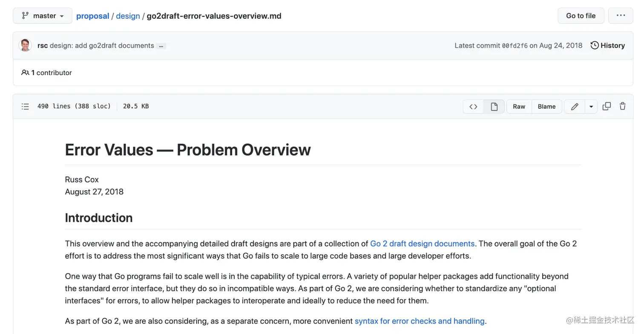This screenshot has height=334, width=644.
Task: Open commit 00fd2f6 link
Action: [515, 46]
